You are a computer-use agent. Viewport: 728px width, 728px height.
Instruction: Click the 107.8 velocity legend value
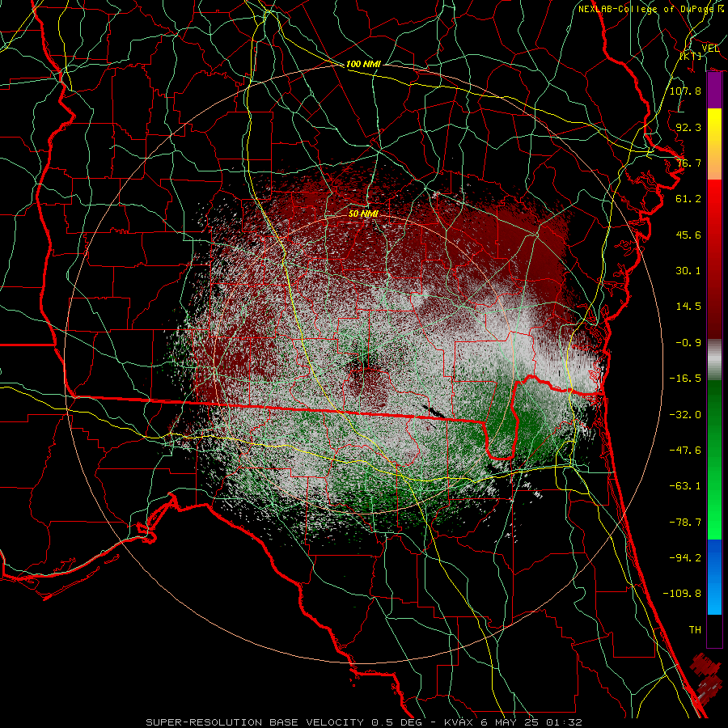(x=685, y=91)
